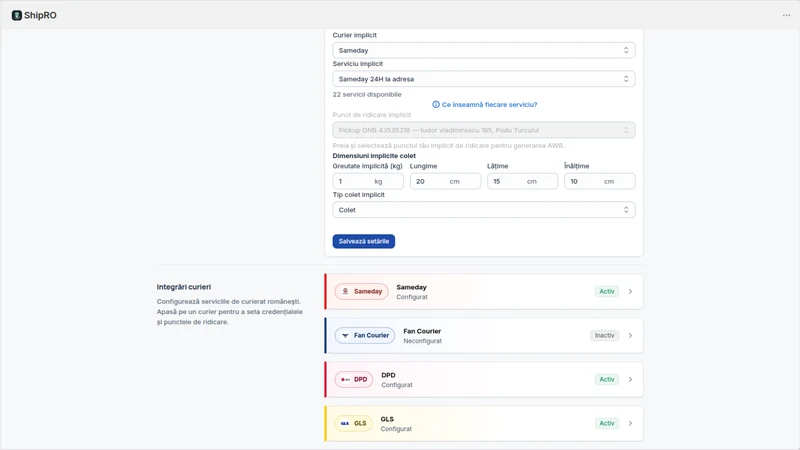Image resolution: width=800 pixels, height=450 pixels.
Task: Click the Inactiv status on Fan Courier row
Action: pyautogui.click(x=605, y=335)
